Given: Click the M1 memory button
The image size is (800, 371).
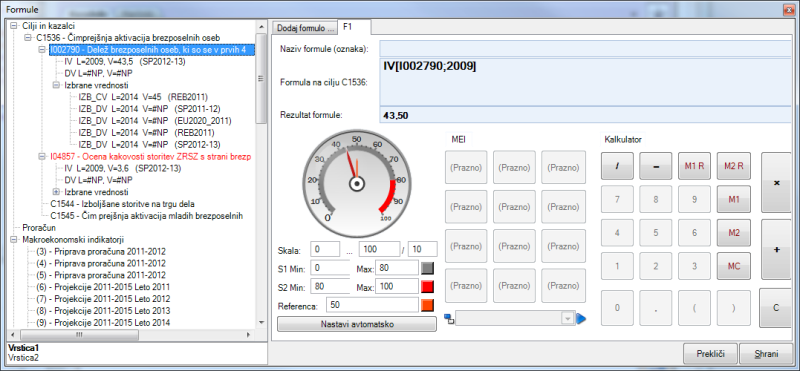Looking at the screenshot, I should pos(734,199).
